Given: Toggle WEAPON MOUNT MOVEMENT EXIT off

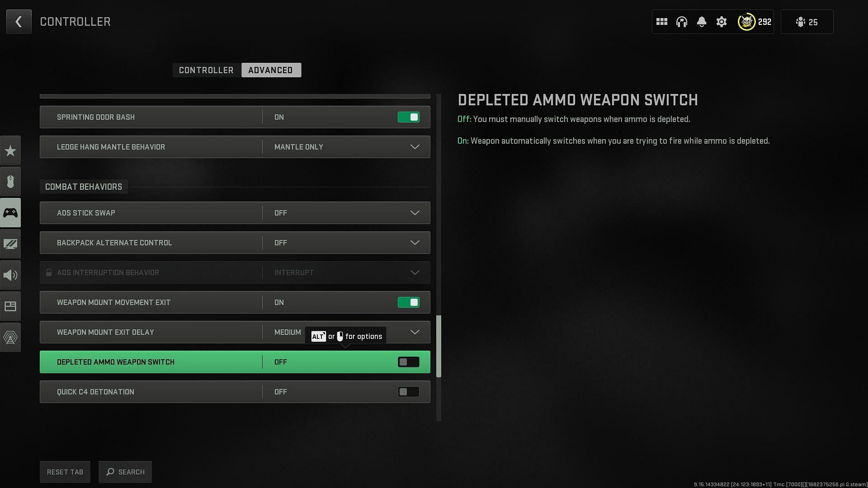Looking at the screenshot, I should click(409, 302).
